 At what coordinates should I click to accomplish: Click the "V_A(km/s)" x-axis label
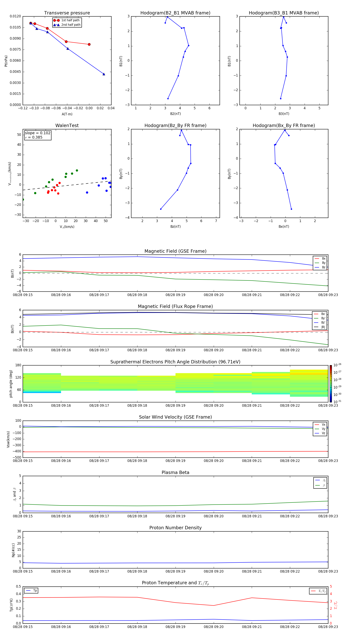67,227
